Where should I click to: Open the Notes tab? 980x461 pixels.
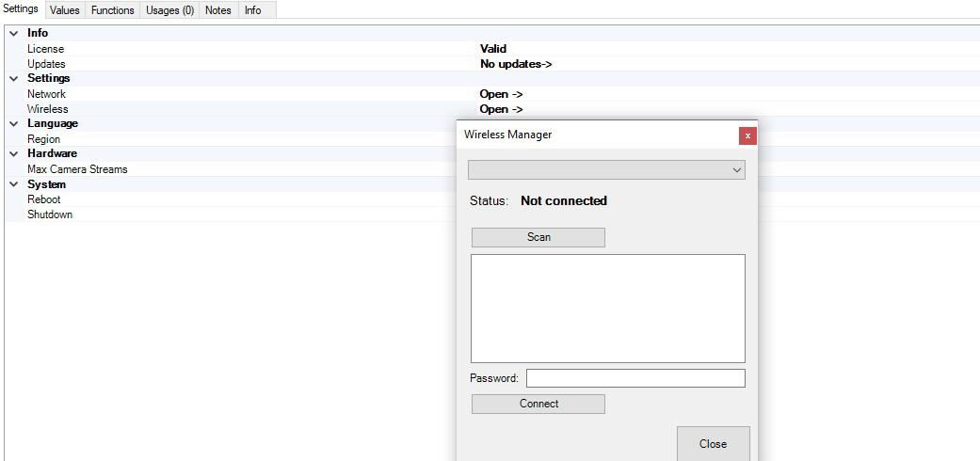coord(217,10)
